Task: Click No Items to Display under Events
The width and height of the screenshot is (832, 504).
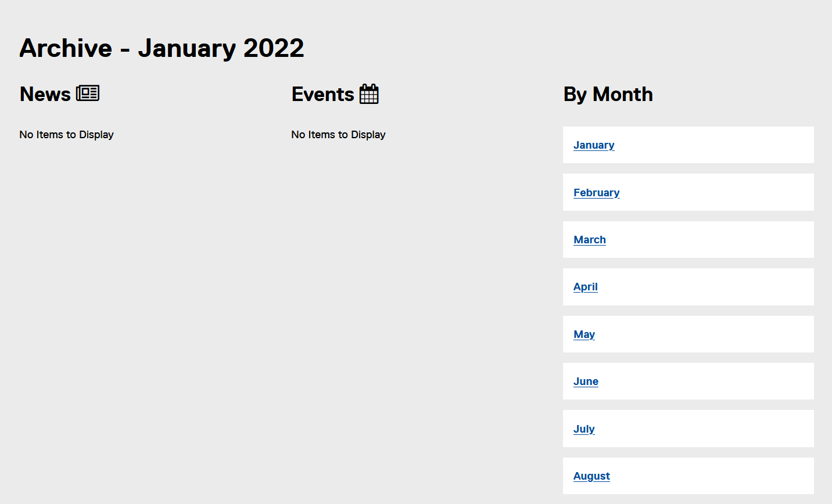Action: coord(338,135)
